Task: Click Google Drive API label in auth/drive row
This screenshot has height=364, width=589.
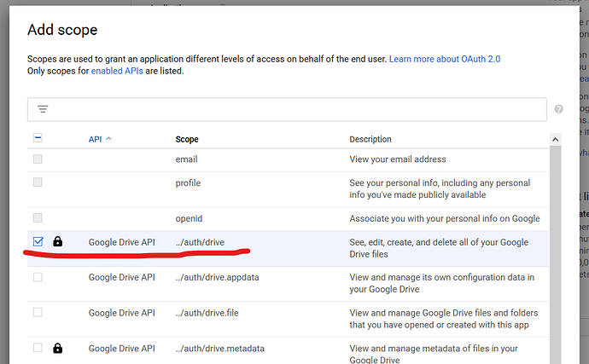Action: tap(122, 242)
